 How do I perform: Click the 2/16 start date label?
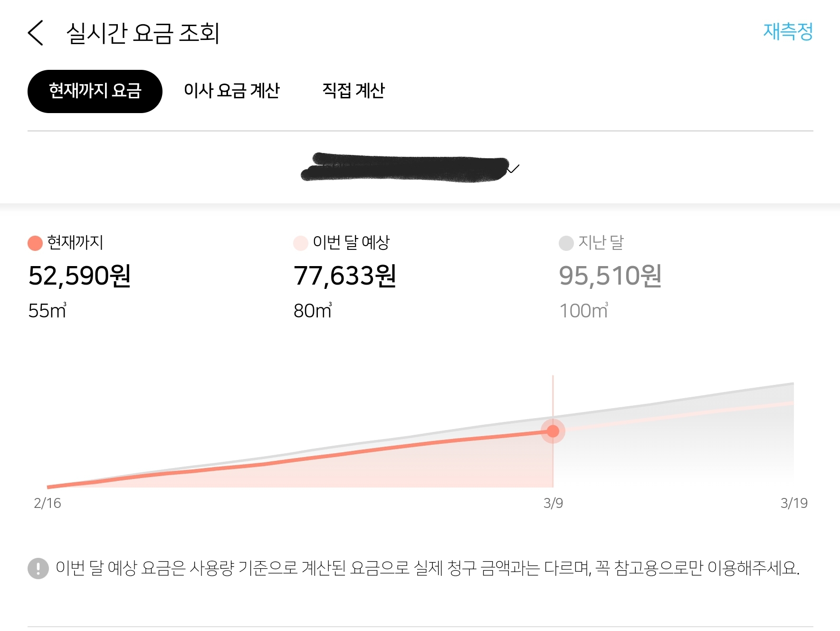[48, 503]
